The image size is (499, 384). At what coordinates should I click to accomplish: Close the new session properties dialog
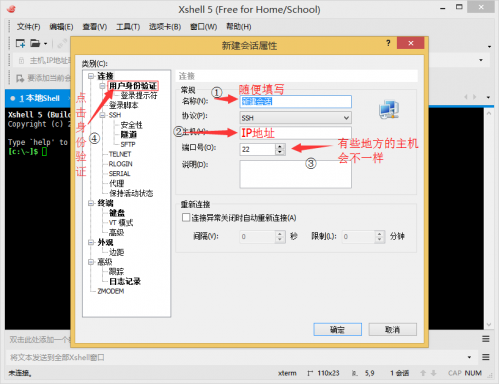pos(411,43)
